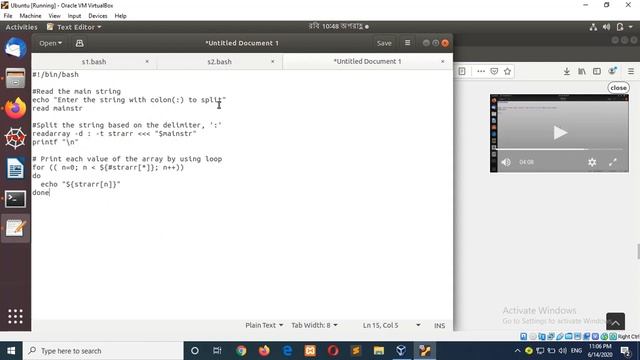The width and height of the screenshot is (640, 360).
Task: Show all applications grid
Action: tap(16, 316)
